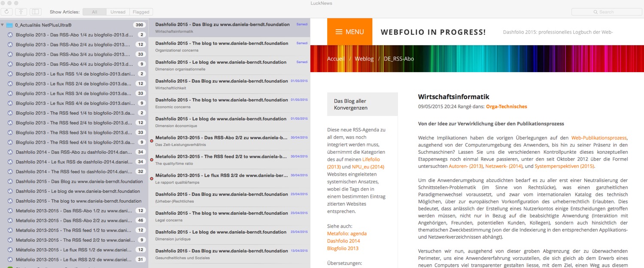Screen dimensions: 644x268
Task: Click the feed icon beside Métafolio 2013-2015 Le flux RSS 2/2
Action: coord(10,259)
